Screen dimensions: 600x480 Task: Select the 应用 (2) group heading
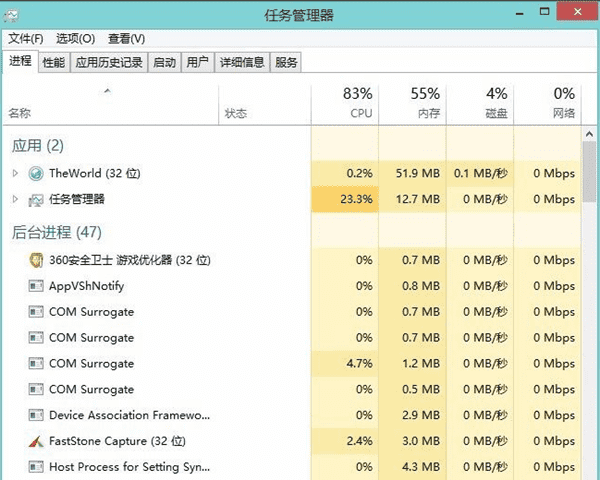click(x=38, y=146)
